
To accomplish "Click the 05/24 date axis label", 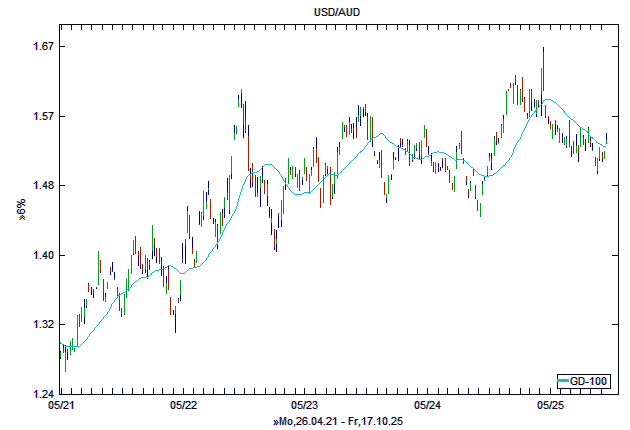I will click(x=428, y=406).
